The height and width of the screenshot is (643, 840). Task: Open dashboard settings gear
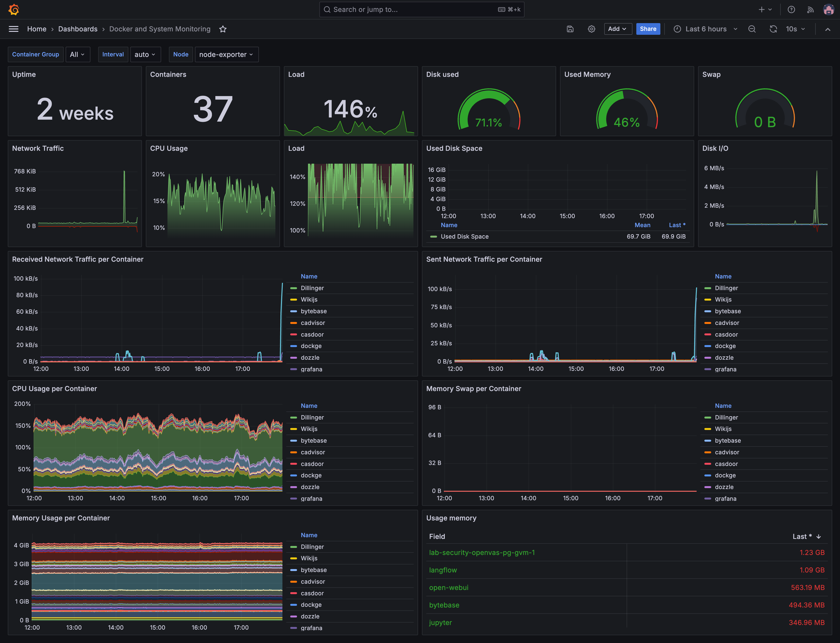point(591,29)
